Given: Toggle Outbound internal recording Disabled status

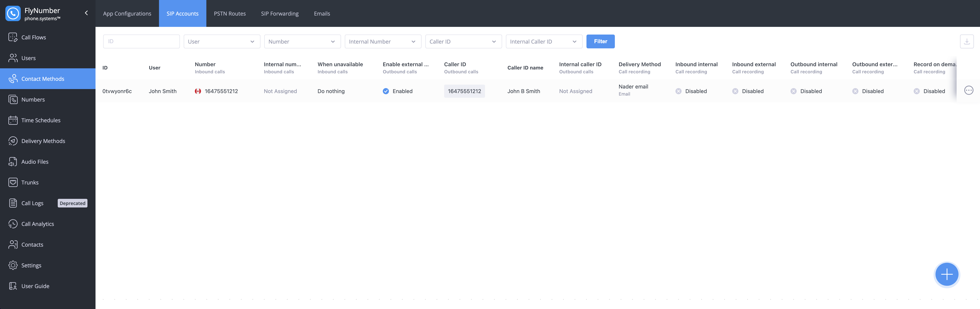Looking at the screenshot, I should point(793,91).
